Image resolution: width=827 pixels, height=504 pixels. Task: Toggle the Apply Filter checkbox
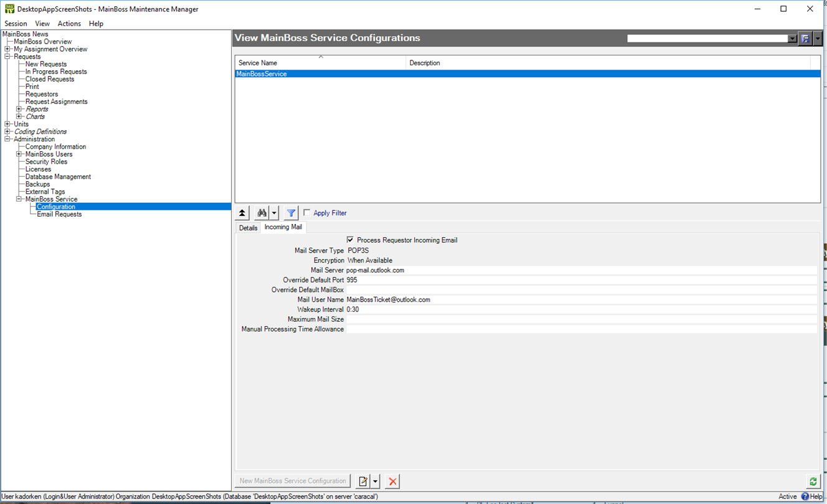pos(306,213)
